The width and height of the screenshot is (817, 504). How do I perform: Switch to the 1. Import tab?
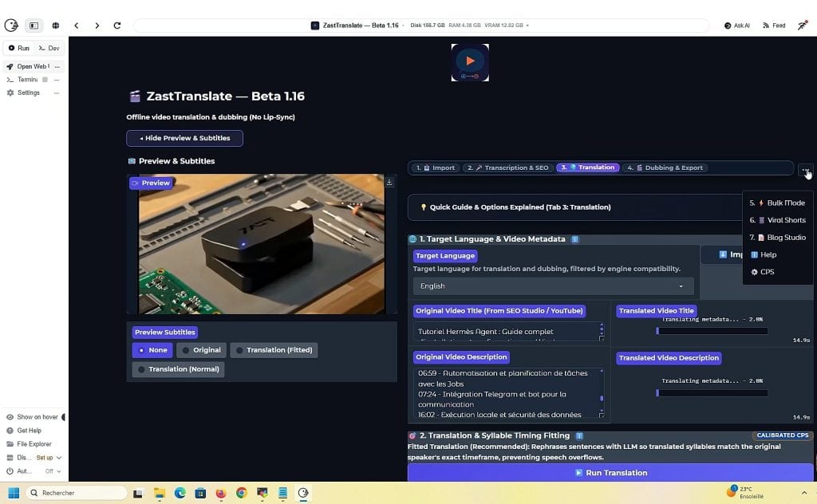(x=435, y=167)
